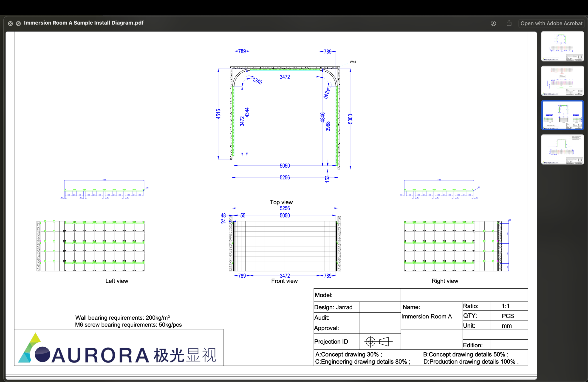Click the Projection ID symbol in the table
The height and width of the screenshot is (382, 588).
coord(378,342)
